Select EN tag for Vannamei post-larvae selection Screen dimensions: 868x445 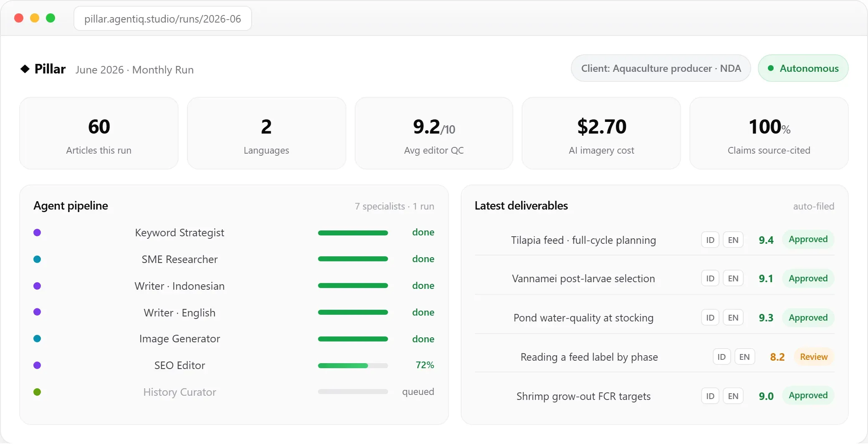[733, 278]
